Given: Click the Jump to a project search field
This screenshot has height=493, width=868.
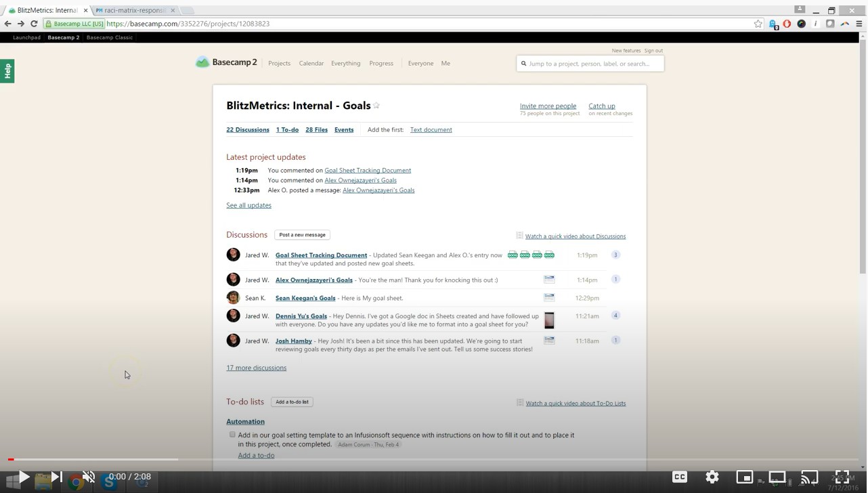Looking at the screenshot, I should [x=590, y=64].
